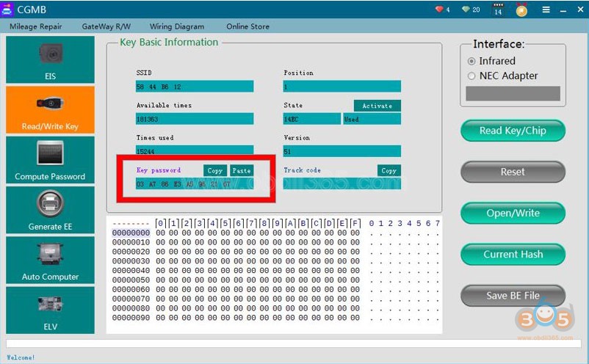Select the NEC Adapter interface option
This screenshot has width=589, height=364.
pos(471,76)
